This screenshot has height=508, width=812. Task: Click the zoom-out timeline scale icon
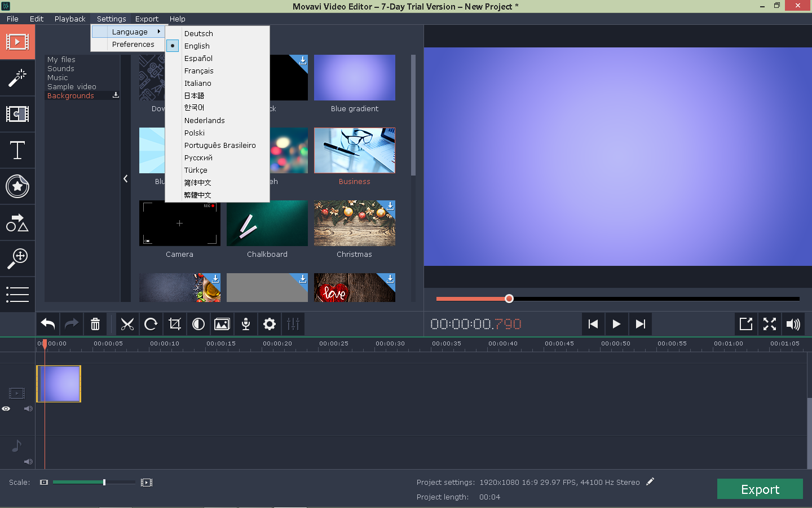[x=44, y=483]
